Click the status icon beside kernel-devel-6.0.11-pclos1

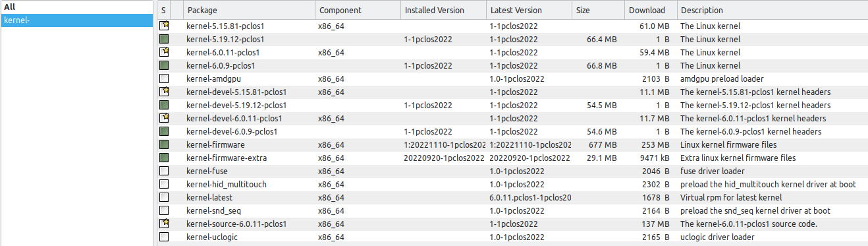coord(164,118)
